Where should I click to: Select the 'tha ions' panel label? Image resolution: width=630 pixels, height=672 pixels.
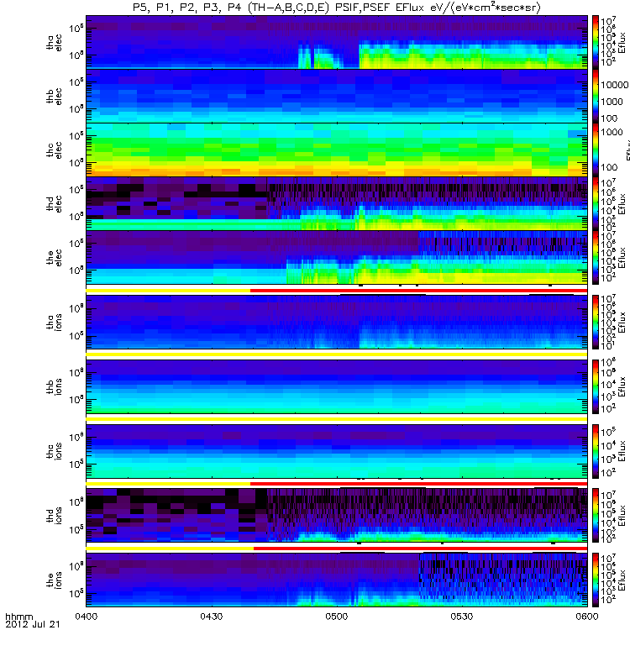(54, 323)
